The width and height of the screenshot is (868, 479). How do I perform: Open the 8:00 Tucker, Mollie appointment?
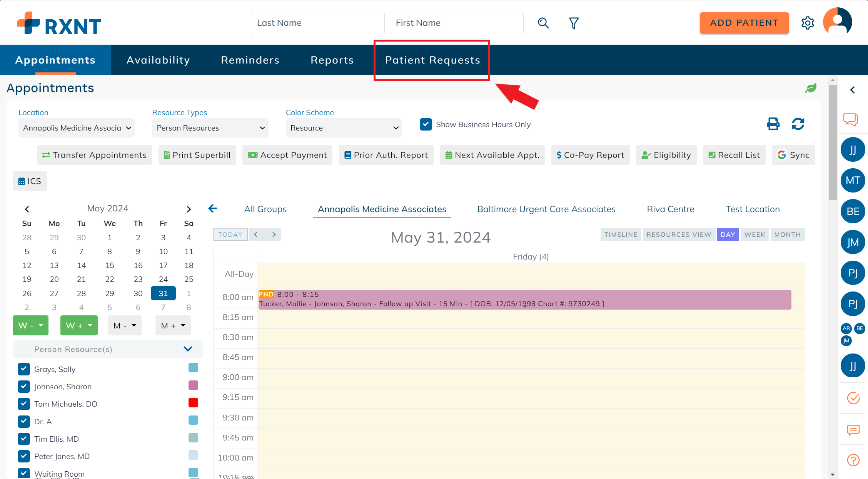[x=525, y=300]
